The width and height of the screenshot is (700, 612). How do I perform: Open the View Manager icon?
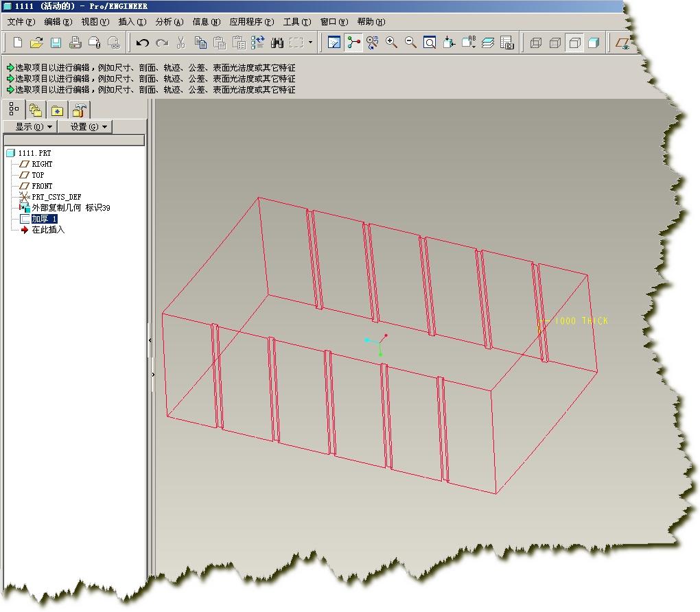click(x=507, y=43)
